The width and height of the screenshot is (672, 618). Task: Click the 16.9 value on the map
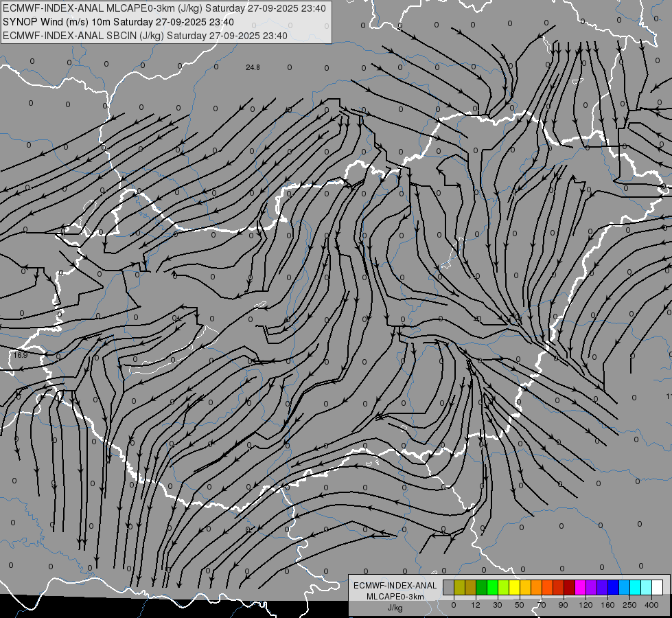point(20,355)
